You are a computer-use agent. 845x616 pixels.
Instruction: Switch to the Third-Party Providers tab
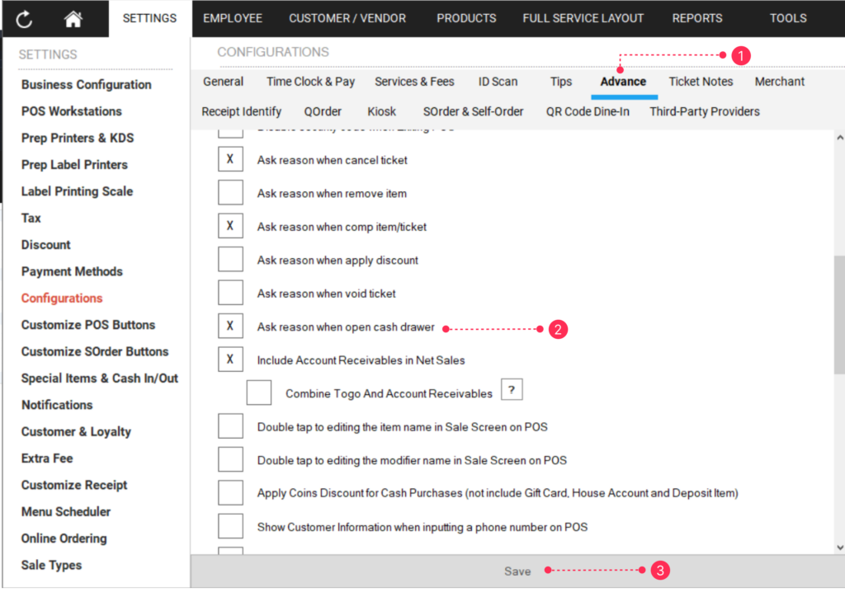705,111
